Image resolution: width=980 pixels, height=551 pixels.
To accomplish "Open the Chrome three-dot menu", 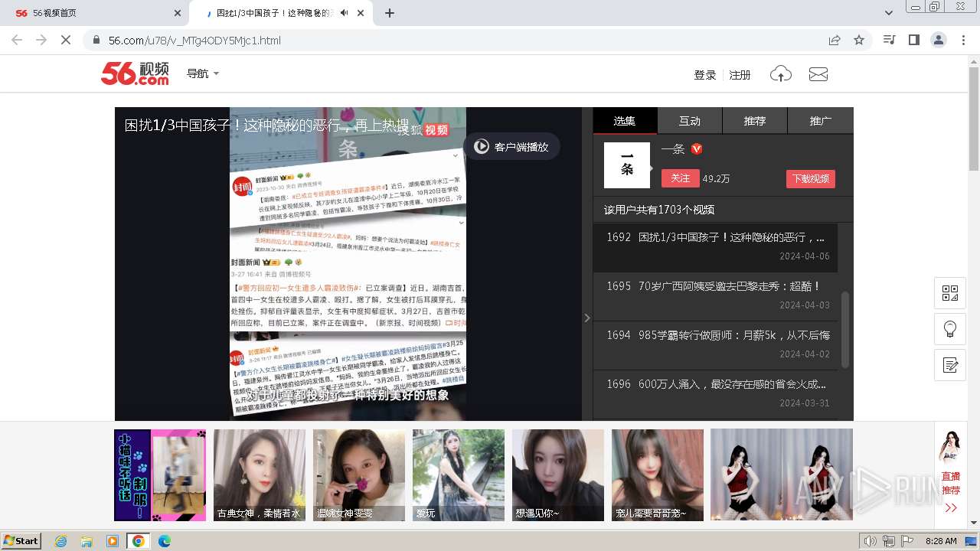I will tap(962, 40).
